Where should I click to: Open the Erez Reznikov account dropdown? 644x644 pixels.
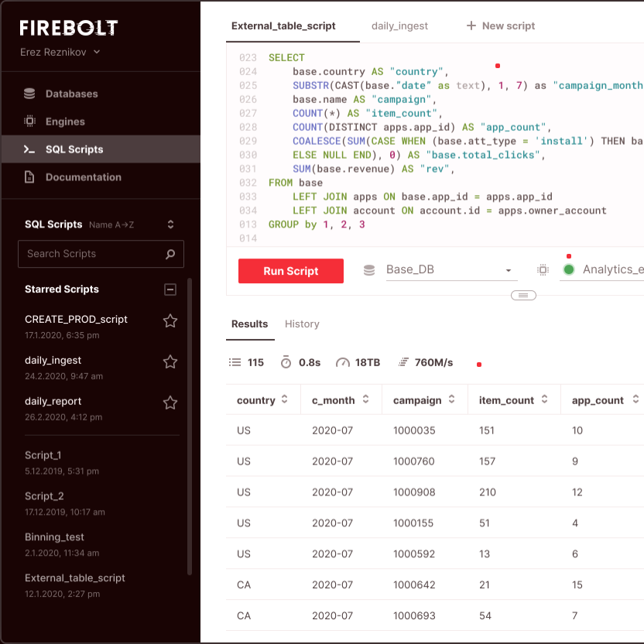(x=60, y=52)
